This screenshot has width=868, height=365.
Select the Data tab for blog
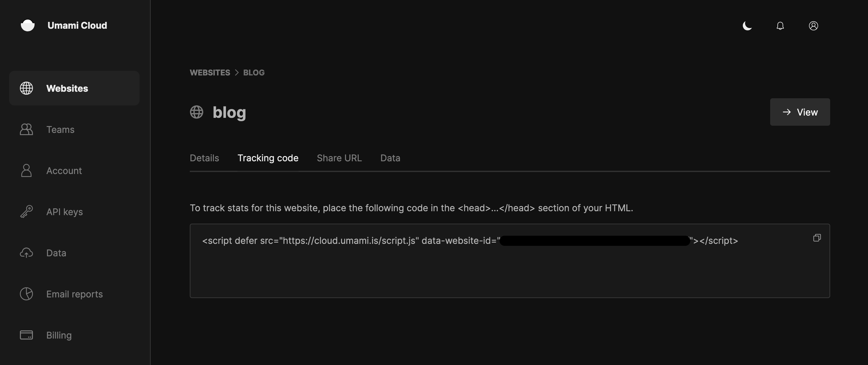(x=390, y=158)
